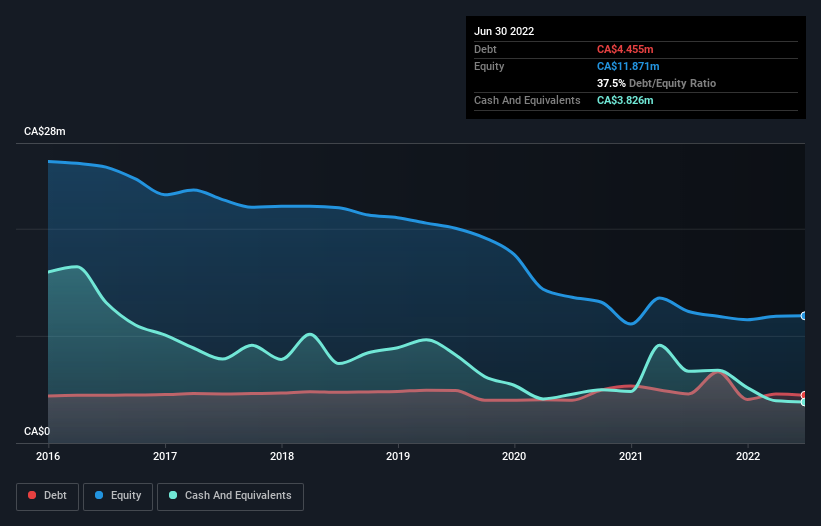Viewport: 821px width, 526px height.
Task: Click the CA$11.871m equity value
Action: click(x=628, y=66)
